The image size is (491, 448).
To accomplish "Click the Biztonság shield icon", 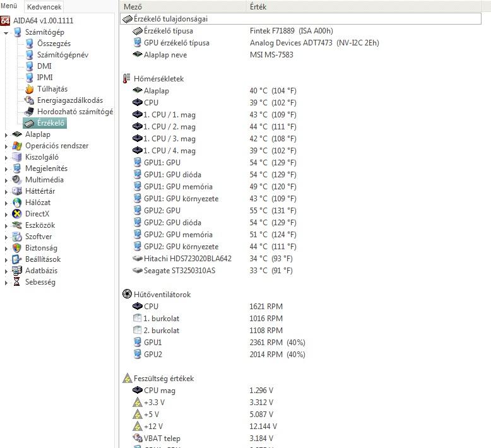I will (17, 247).
